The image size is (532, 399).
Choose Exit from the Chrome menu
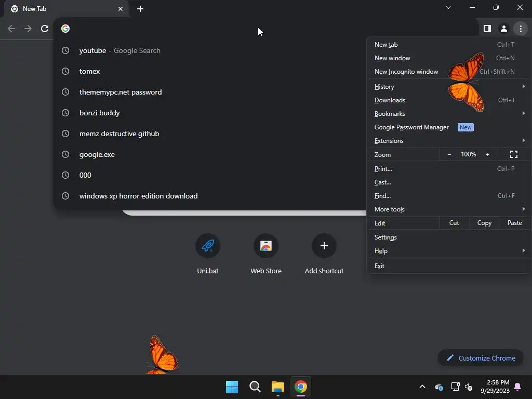coord(449,265)
